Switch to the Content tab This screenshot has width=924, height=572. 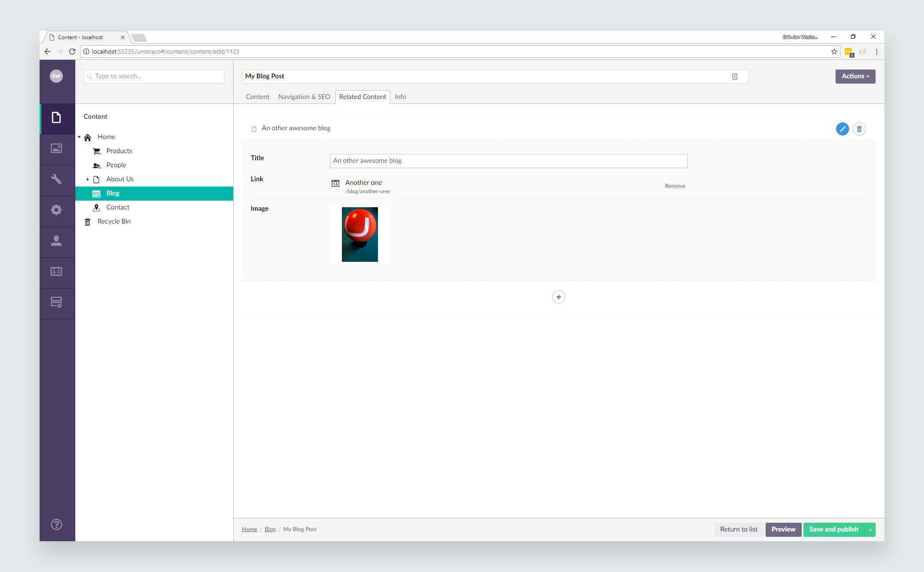tap(257, 96)
